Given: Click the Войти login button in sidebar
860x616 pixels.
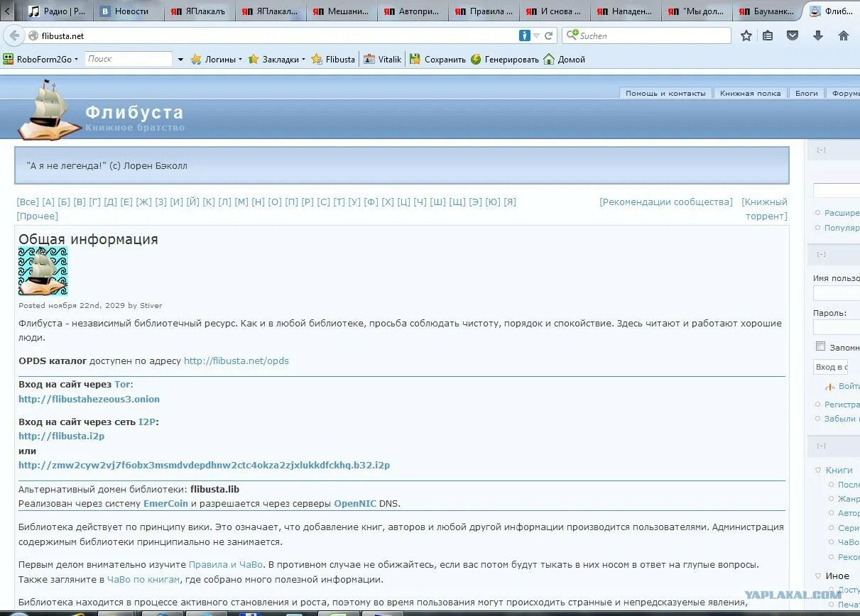Looking at the screenshot, I should pos(842,387).
